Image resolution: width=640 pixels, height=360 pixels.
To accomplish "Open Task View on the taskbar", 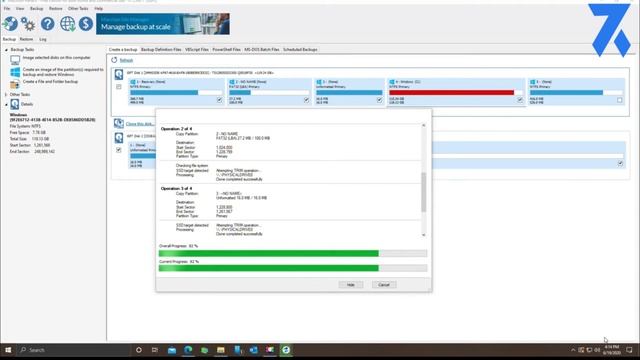I will tap(155, 350).
